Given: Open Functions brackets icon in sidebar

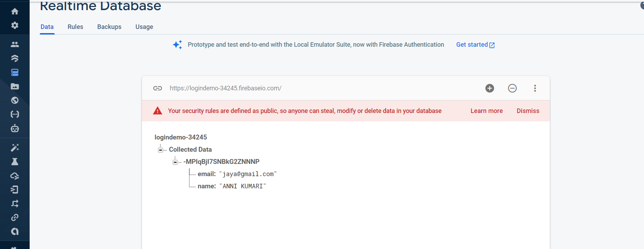Looking at the screenshot, I should [15, 114].
